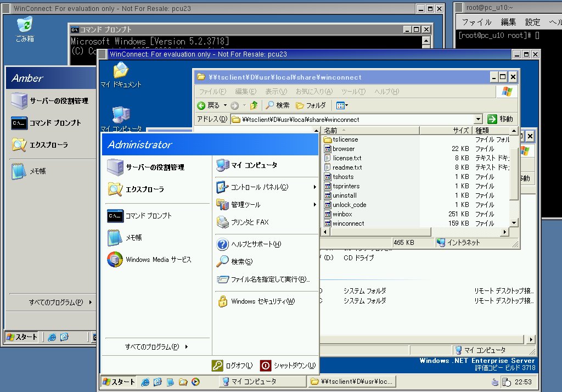Click スタート button in front session
Viewport: 562px width, 392px height.
[x=119, y=382]
